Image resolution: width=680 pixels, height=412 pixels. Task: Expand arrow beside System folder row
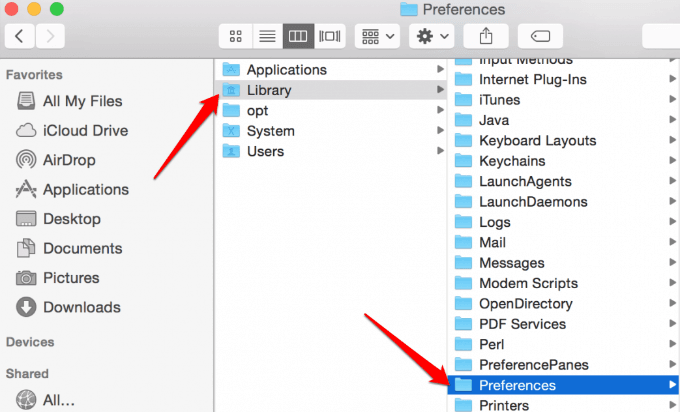click(440, 130)
